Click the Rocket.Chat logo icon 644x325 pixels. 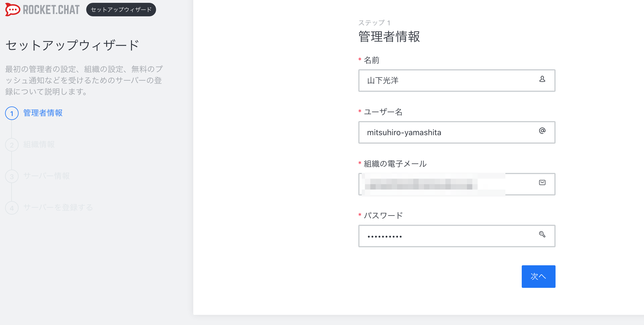(13, 10)
